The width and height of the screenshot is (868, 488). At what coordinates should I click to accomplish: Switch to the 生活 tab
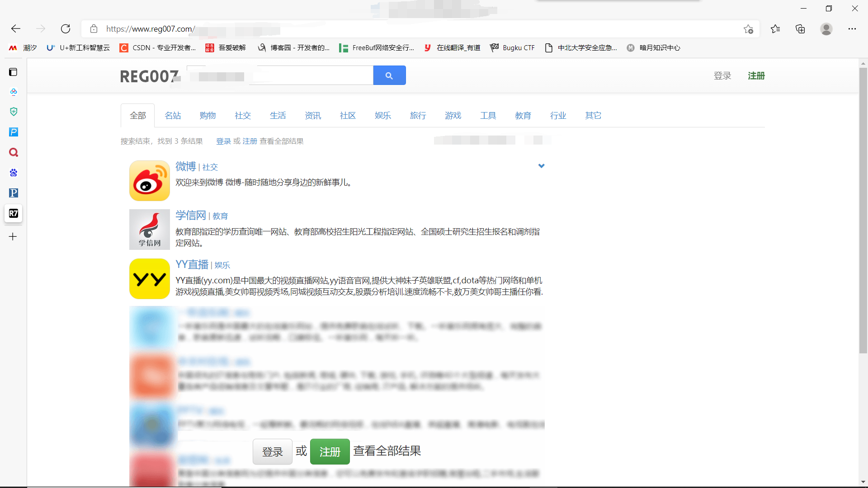click(x=278, y=116)
